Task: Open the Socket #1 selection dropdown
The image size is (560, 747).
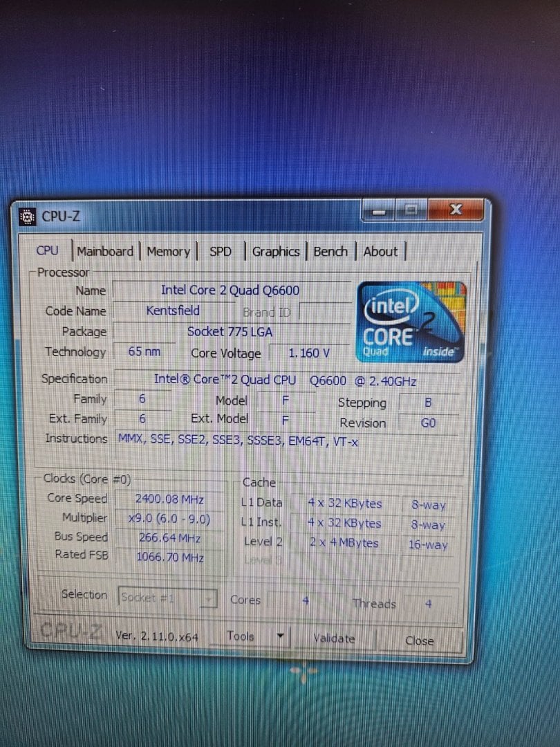Action: (x=167, y=598)
